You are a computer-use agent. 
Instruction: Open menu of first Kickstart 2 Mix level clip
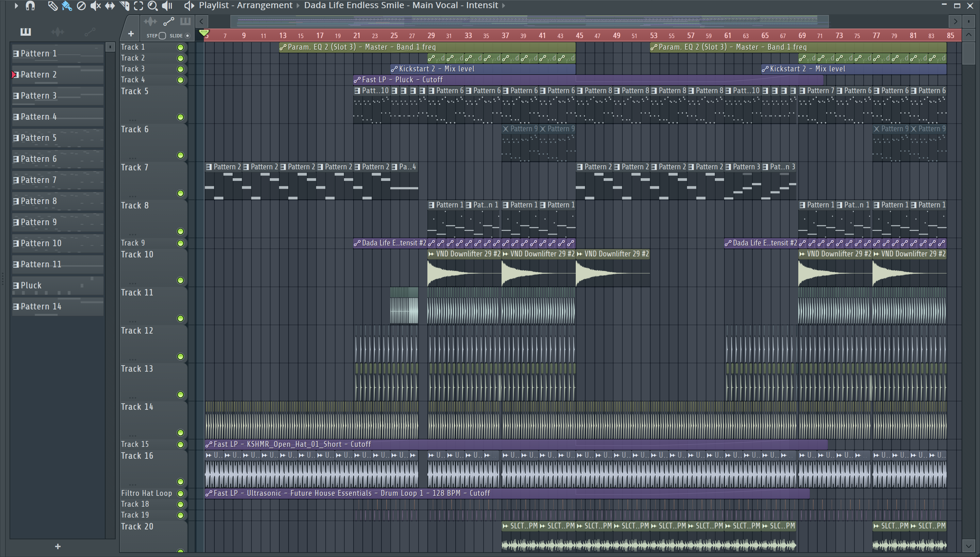click(x=394, y=69)
